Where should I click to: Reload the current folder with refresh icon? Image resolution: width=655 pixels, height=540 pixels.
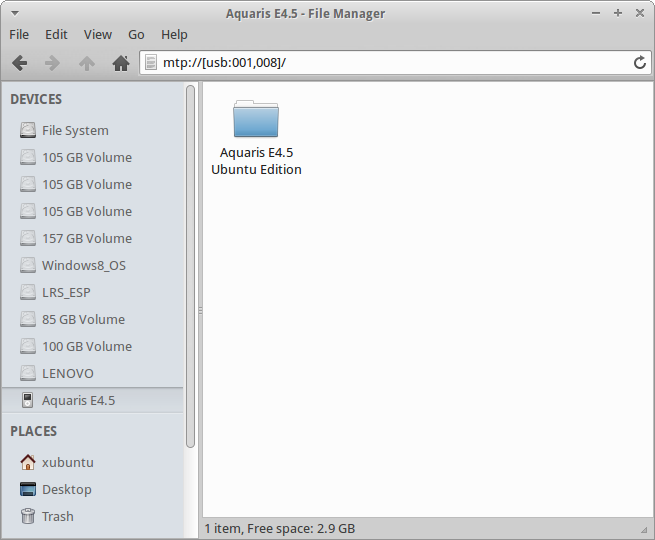coord(640,63)
